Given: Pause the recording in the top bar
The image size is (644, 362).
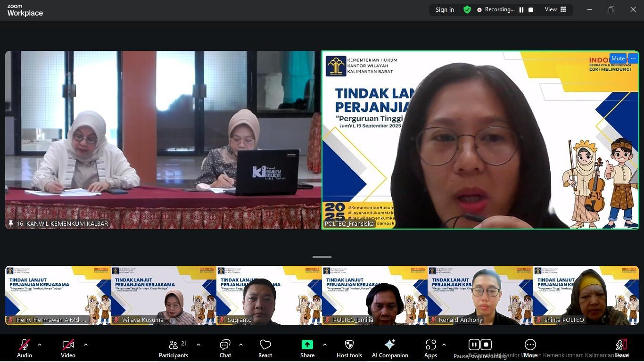Looking at the screenshot, I should click(521, 10).
